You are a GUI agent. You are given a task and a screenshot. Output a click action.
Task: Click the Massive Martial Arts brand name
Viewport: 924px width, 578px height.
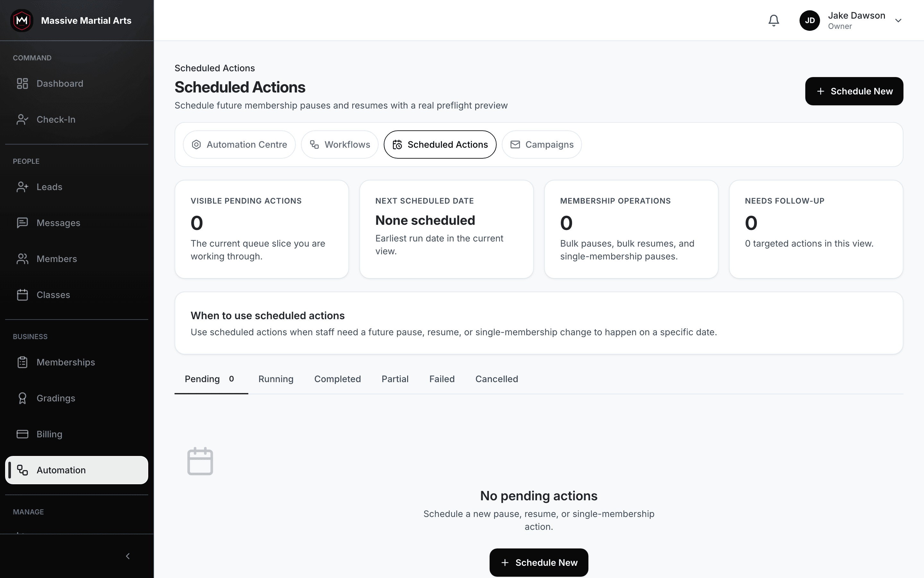86,20
